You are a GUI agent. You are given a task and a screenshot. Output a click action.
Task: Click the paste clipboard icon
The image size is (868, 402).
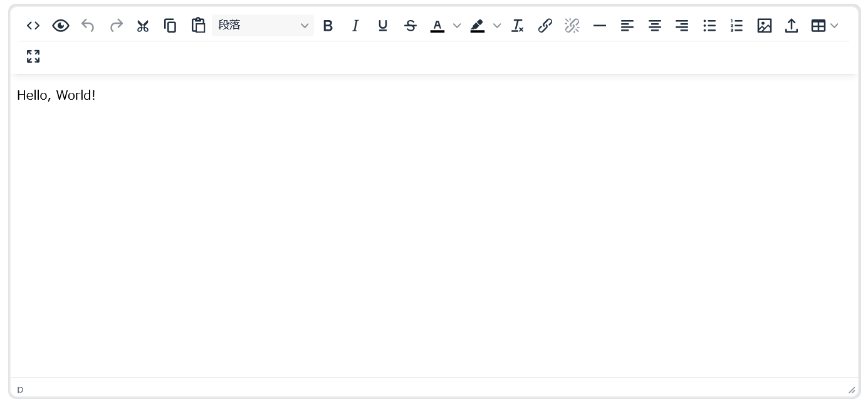coord(198,26)
